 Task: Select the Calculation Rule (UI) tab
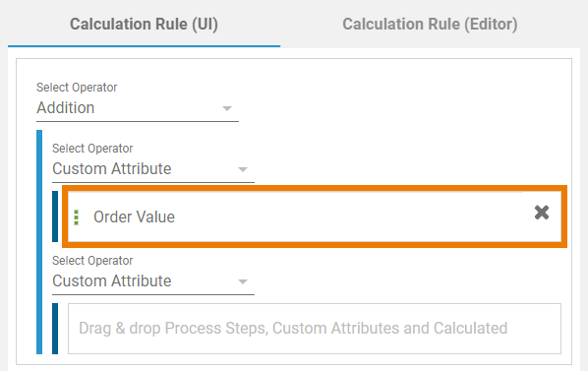click(x=144, y=24)
